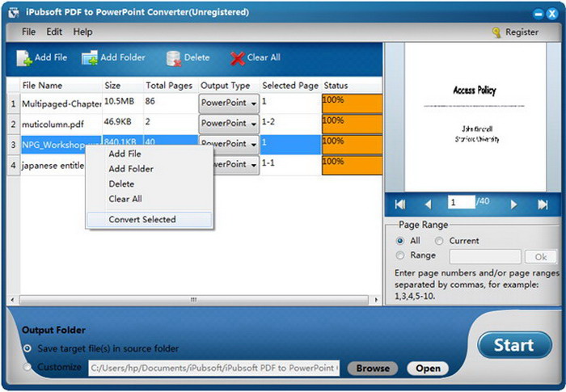Click the 100% progress bar of Multipaged-Chapter
The width and height of the screenshot is (566, 392).
click(x=352, y=104)
